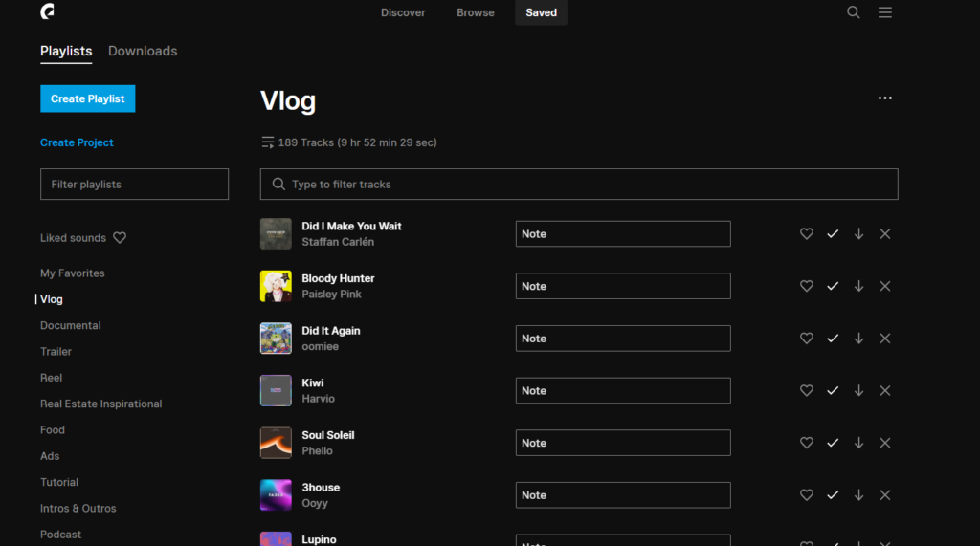
Task: Click the sort icon beside 189 Tracks
Action: click(x=268, y=142)
